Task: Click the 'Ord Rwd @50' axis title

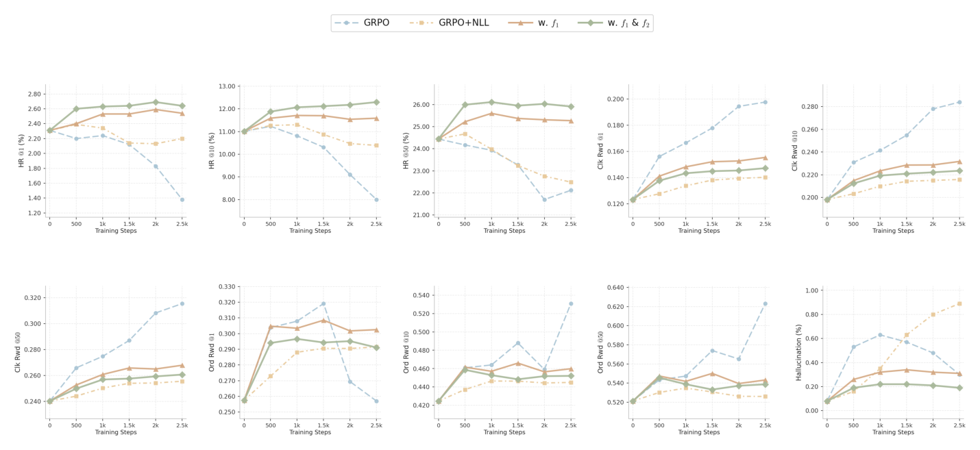Action: pyautogui.click(x=601, y=352)
